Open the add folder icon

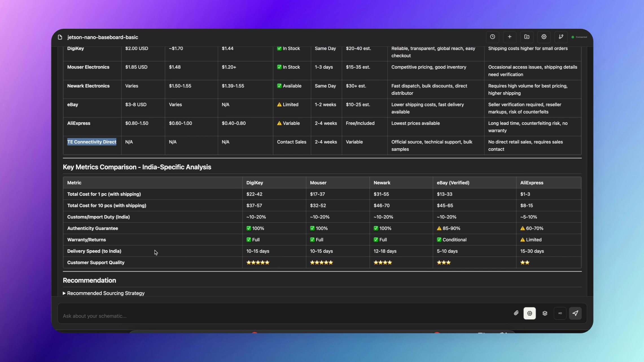(x=527, y=37)
